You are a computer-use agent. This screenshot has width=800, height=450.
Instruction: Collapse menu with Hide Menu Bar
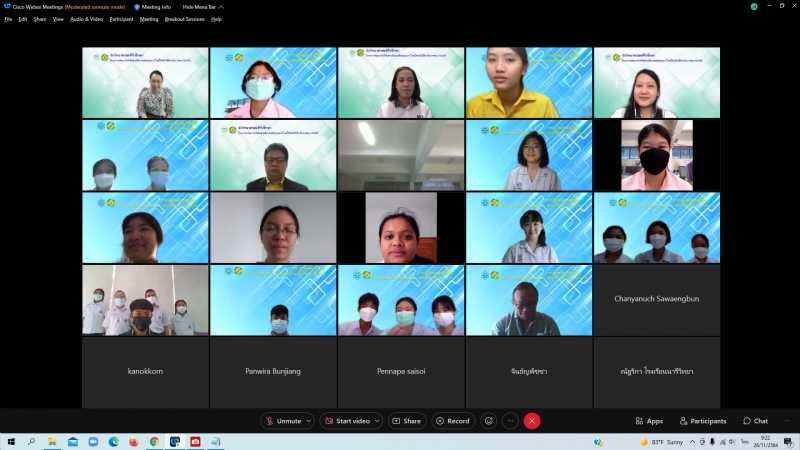tap(201, 7)
